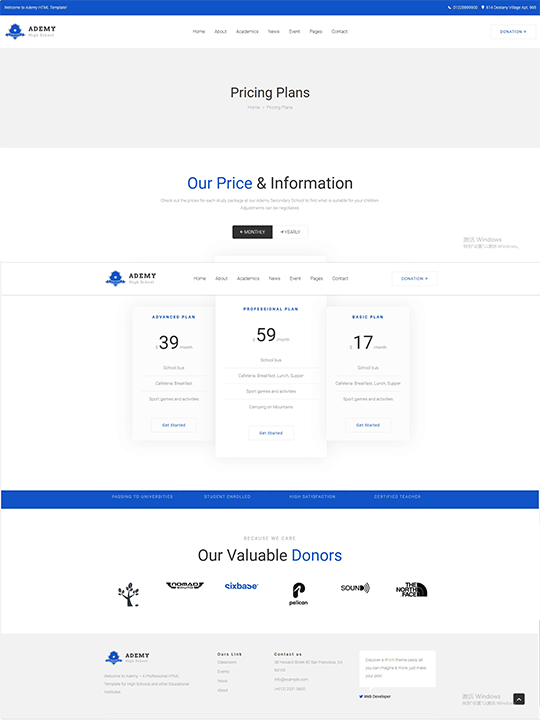Switch pricing to Yearly
Image resolution: width=540 pixels, height=720 pixels.
coord(290,232)
